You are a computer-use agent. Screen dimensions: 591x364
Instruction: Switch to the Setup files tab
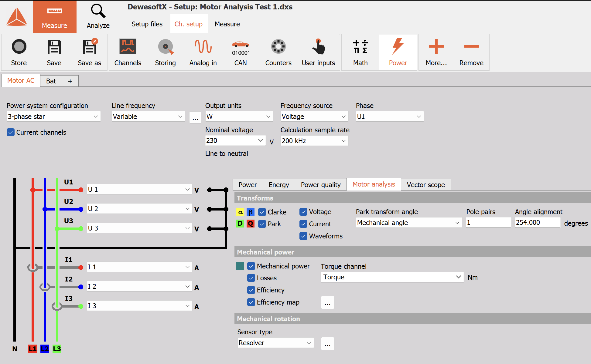[x=147, y=24]
